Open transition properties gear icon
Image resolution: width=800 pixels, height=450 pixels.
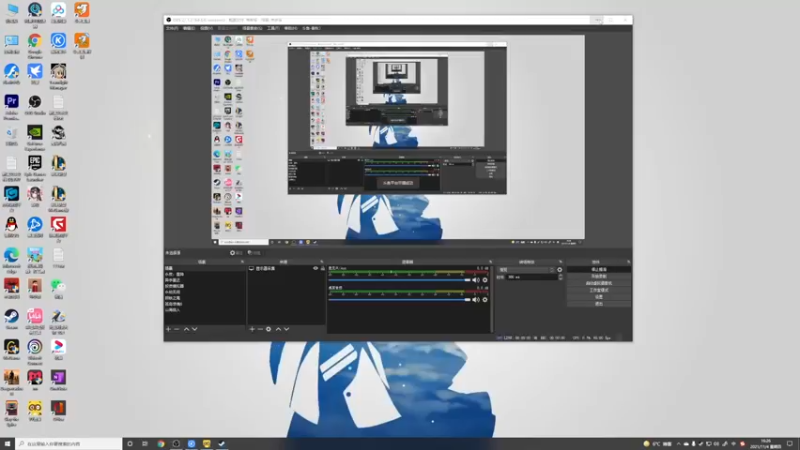pos(560,269)
